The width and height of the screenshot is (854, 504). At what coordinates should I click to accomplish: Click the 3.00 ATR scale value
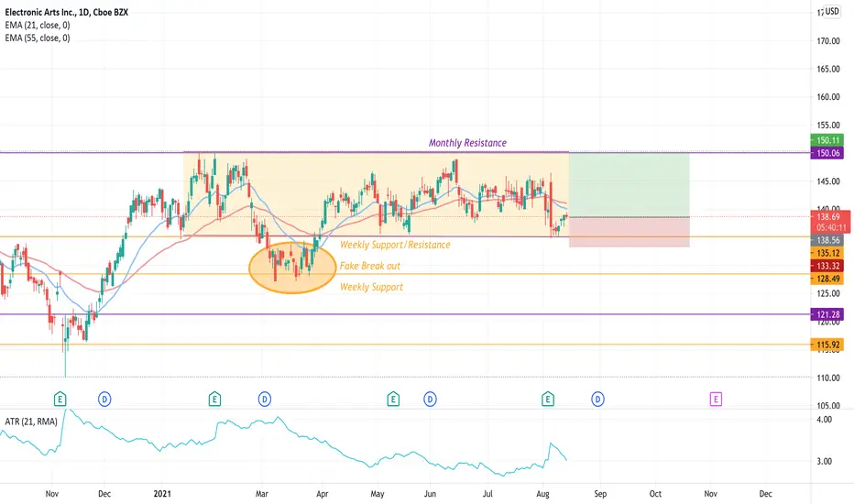pos(824,462)
